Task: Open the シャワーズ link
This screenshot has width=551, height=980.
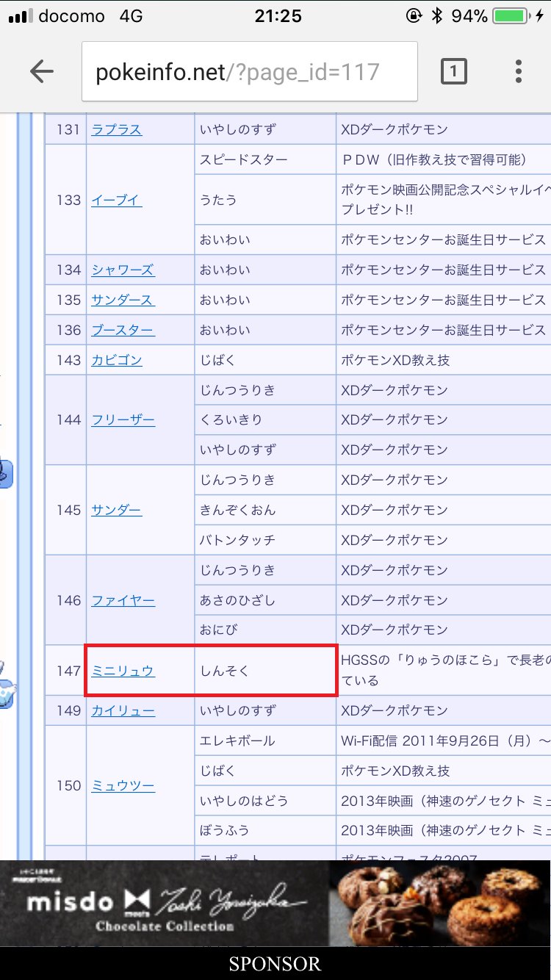Action: pyautogui.click(x=123, y=270)
